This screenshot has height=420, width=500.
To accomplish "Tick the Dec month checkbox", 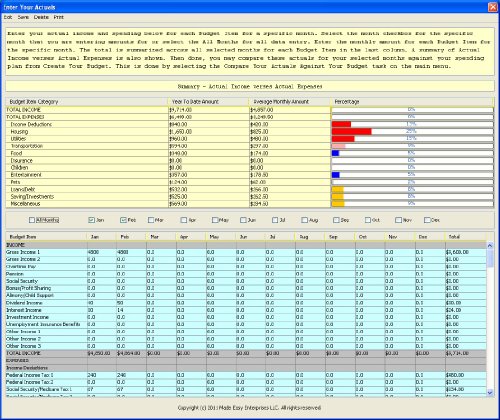I will click(x=427, y=220).
